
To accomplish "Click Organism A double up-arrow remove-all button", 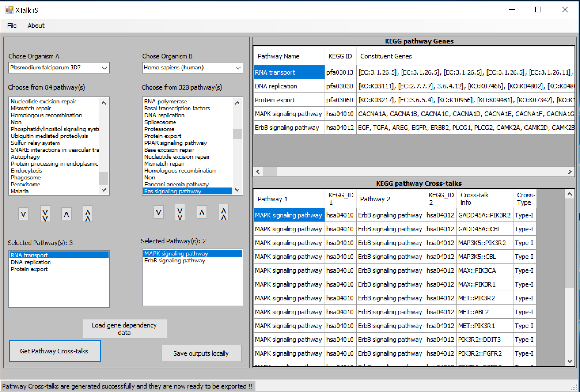I will point(88,214).
